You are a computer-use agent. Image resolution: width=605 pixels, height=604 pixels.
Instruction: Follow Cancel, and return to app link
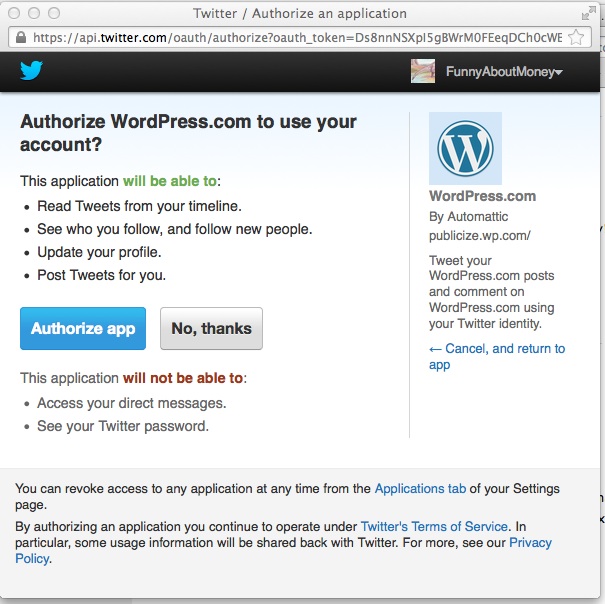497,356
